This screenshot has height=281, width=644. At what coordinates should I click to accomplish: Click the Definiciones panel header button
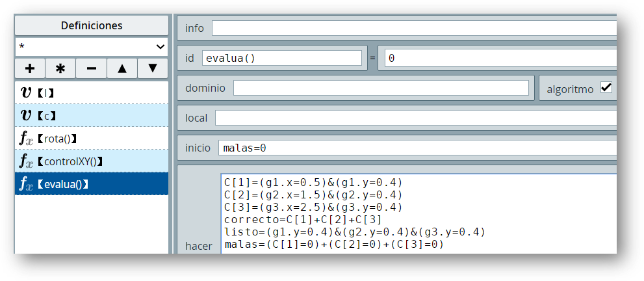(92, 25)
